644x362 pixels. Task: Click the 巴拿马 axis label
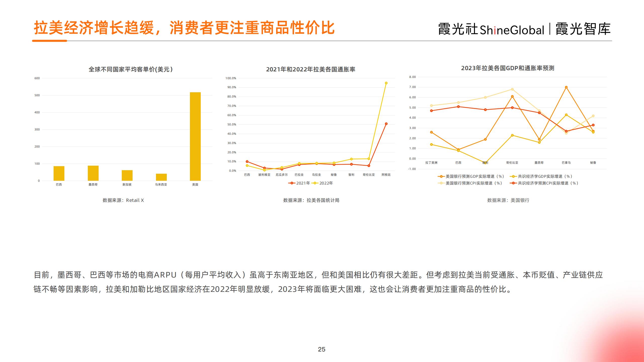[566, 163]
